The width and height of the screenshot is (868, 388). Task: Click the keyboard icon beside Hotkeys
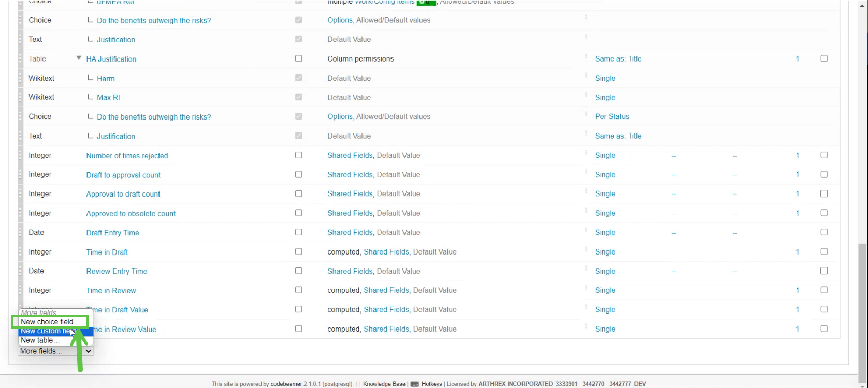[414, 384]
